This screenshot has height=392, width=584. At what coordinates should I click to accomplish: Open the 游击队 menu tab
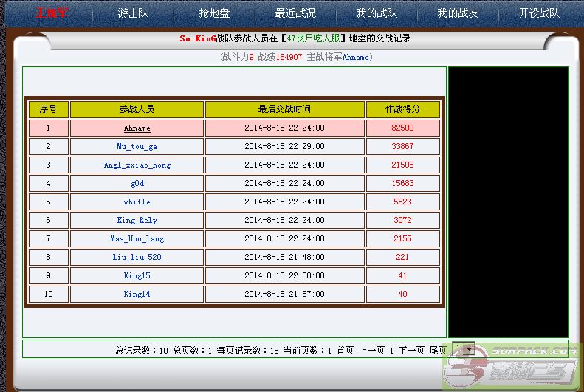point(133,13)
